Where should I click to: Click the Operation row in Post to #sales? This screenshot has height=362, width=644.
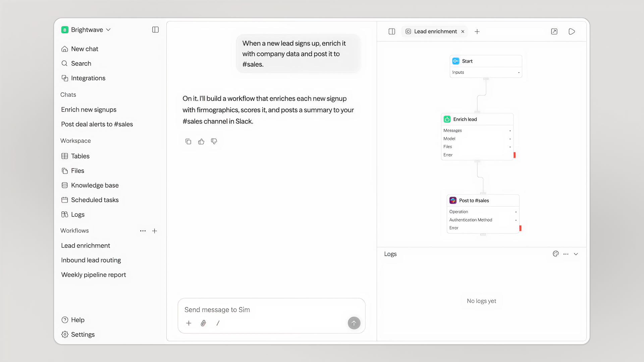coord(483,212)
